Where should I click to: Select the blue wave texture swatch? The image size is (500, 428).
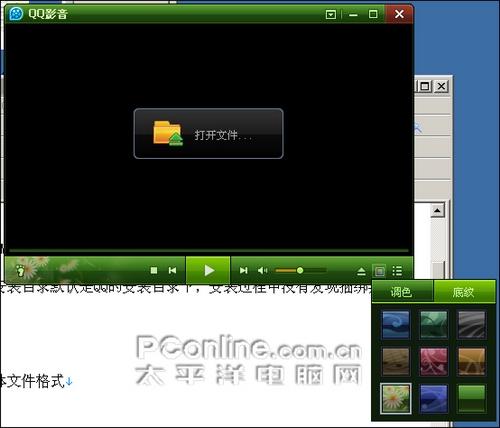click(x=396, y=325)
